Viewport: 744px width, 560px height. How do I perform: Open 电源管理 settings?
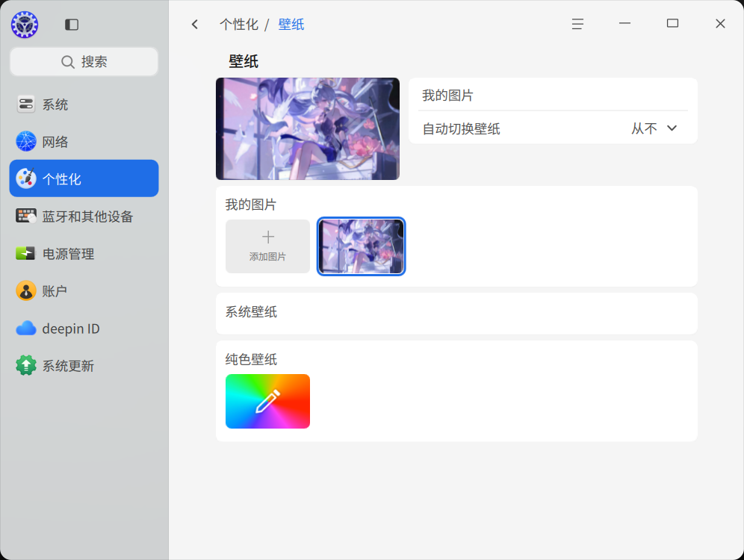[x=84, y=253]
